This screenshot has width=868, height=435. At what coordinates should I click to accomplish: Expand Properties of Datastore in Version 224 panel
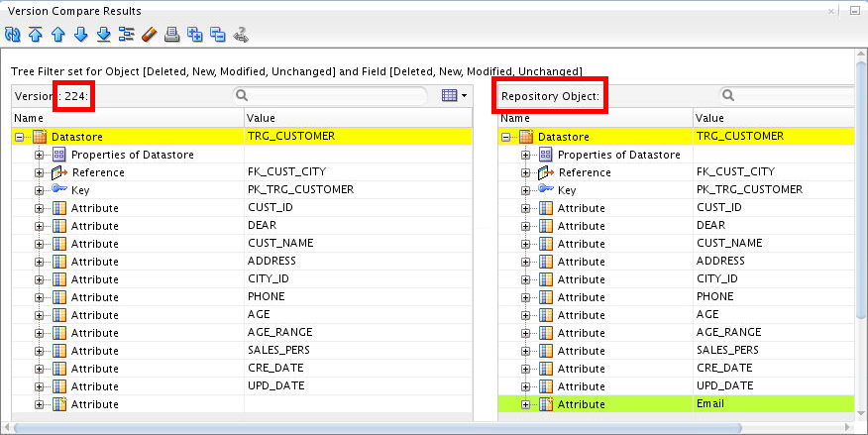[39, 155]
